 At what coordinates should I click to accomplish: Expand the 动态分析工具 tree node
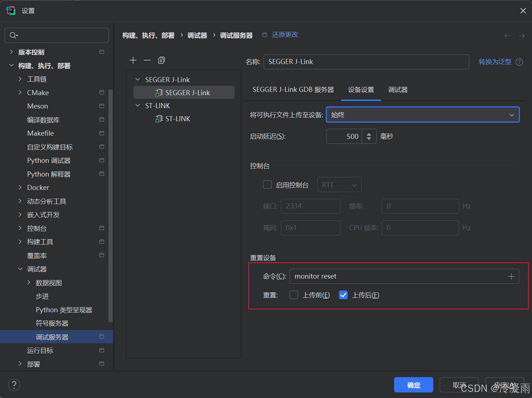[x=20, y=201]
